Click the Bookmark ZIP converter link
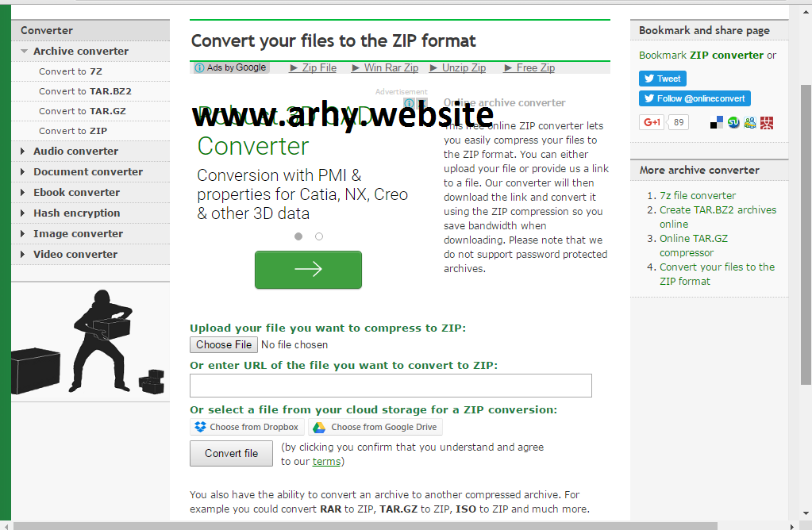The image size is (812, 530). pos(701,56)
